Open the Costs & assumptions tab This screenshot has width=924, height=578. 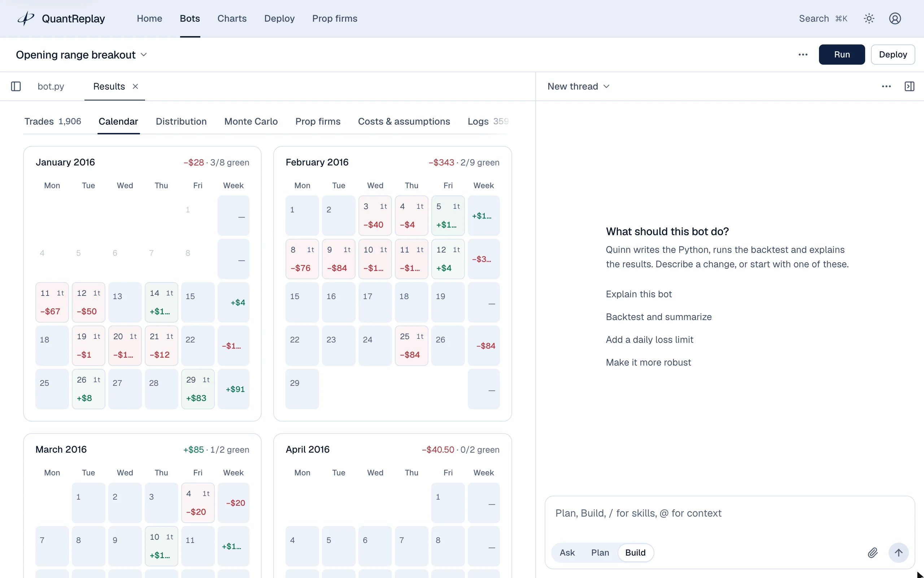click(x=404, y=121)
